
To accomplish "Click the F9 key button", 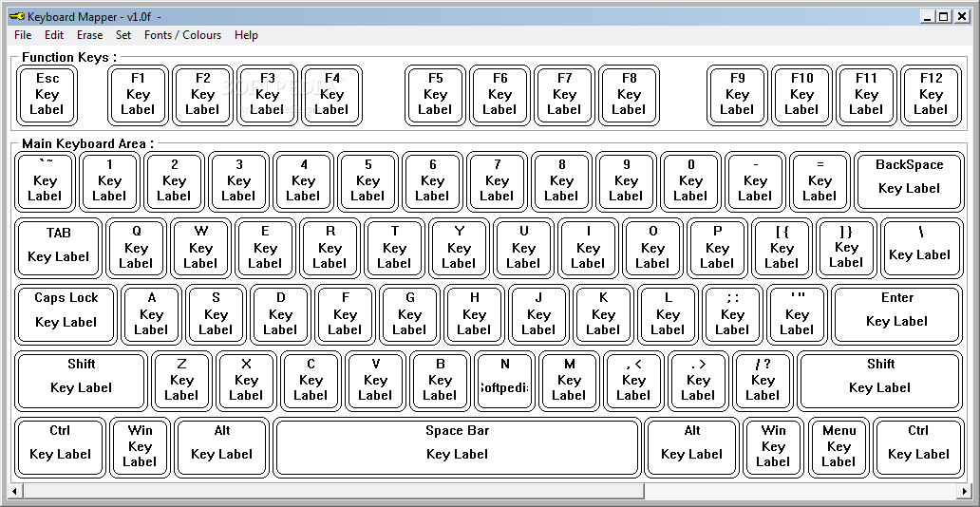I will point(738,95).
